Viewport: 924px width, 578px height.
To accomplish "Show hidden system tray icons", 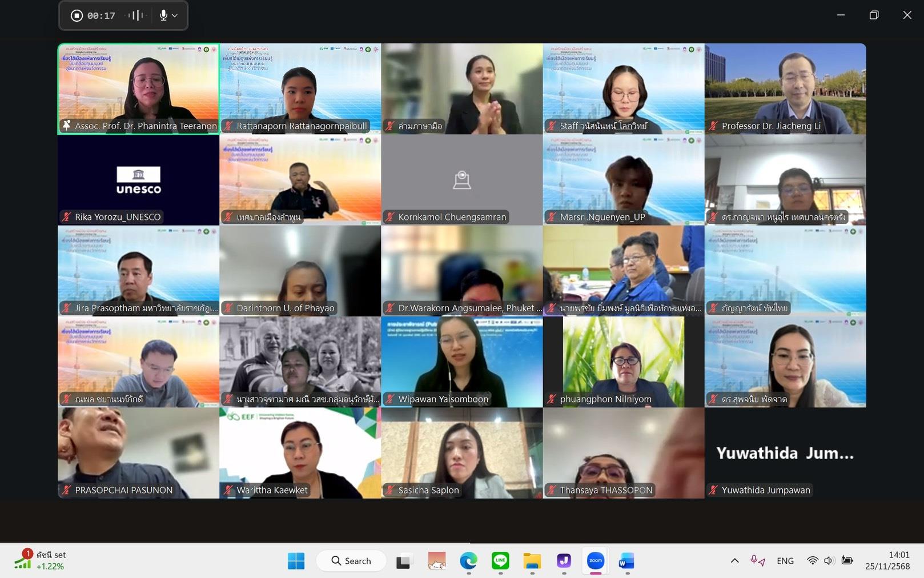I will coord(734,561).
